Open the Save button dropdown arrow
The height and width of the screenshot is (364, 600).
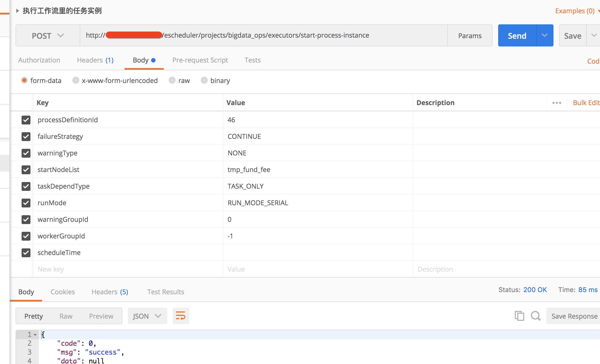tap(594, 35)
